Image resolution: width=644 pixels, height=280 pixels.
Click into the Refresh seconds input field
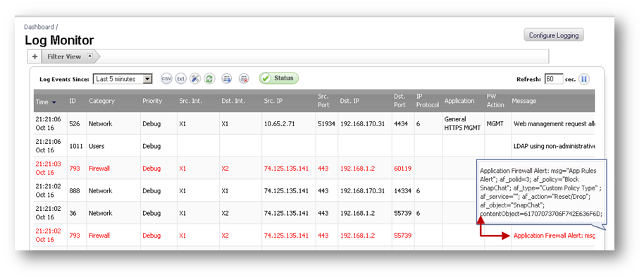[x=554, y=79]
